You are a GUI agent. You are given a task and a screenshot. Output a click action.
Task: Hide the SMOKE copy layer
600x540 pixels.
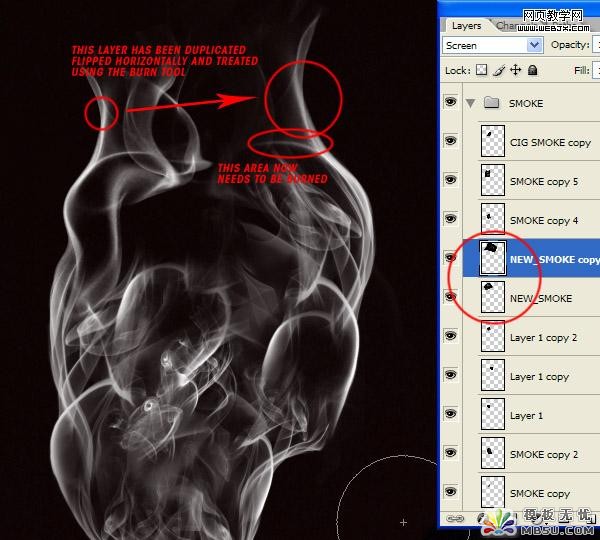click(x=450, y=492)
